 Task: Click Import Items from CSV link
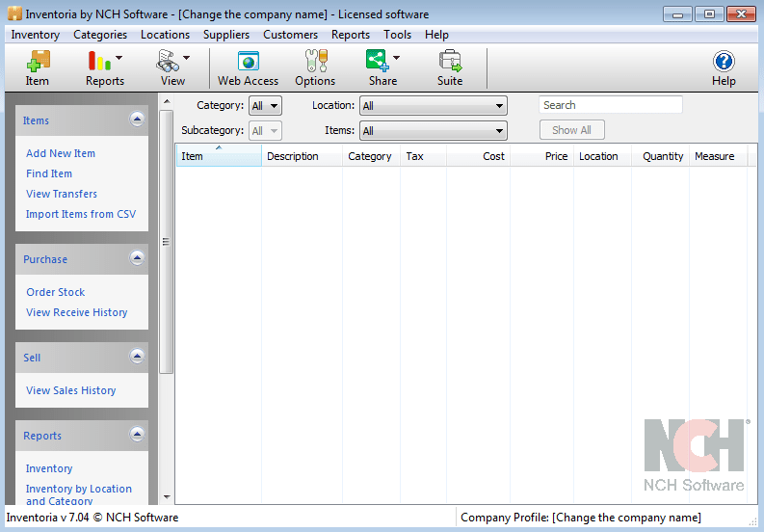point(81,214)
